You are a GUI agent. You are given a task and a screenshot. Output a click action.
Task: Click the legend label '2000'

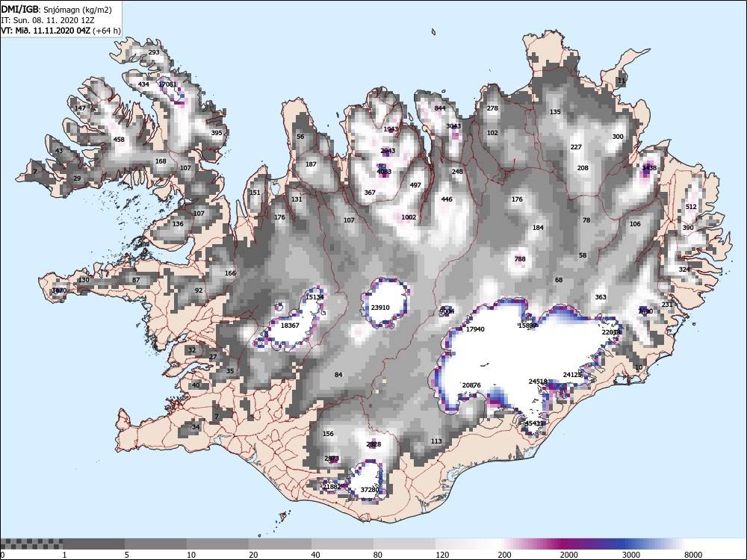click(x=568, y=555)
